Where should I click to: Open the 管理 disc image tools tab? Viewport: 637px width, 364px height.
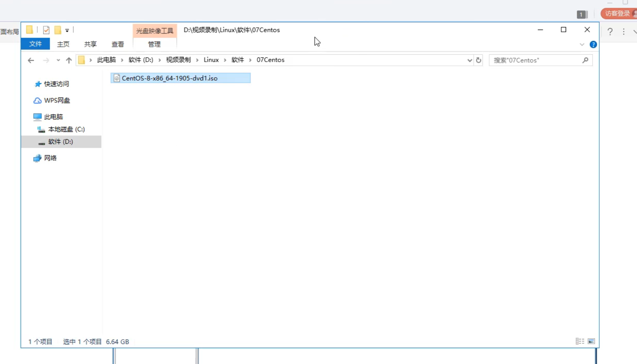[x=154, y=44]
